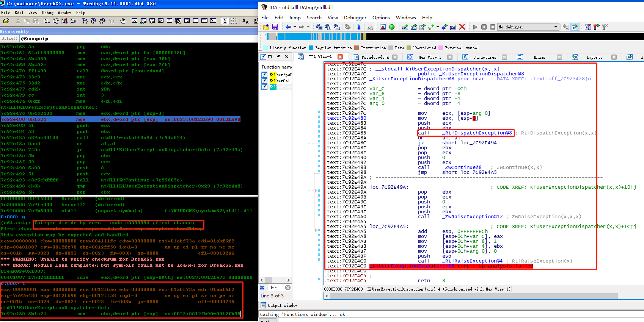The image size is (644, 322).
Task: Close the IDA View-A tab
Action: (x=340, y=57)
